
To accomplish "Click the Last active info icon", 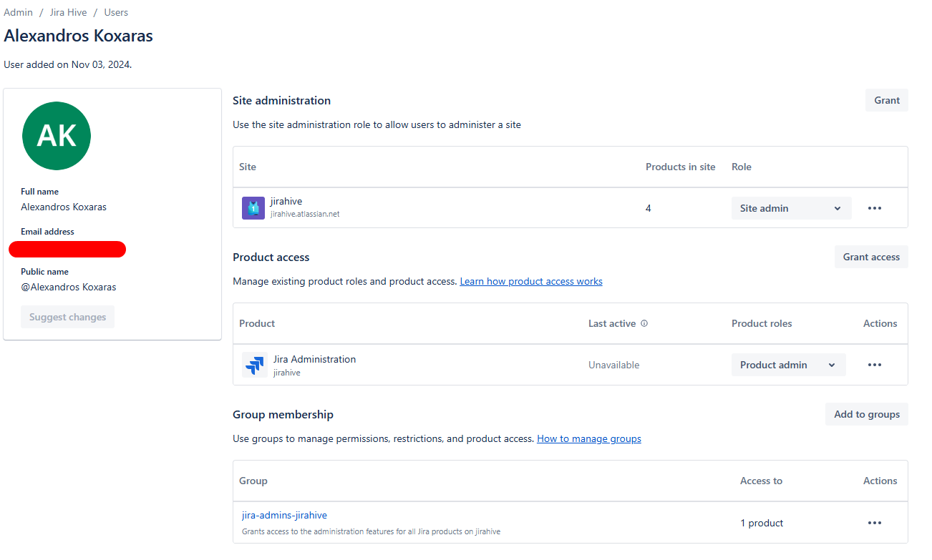I will tap(644, 323).
